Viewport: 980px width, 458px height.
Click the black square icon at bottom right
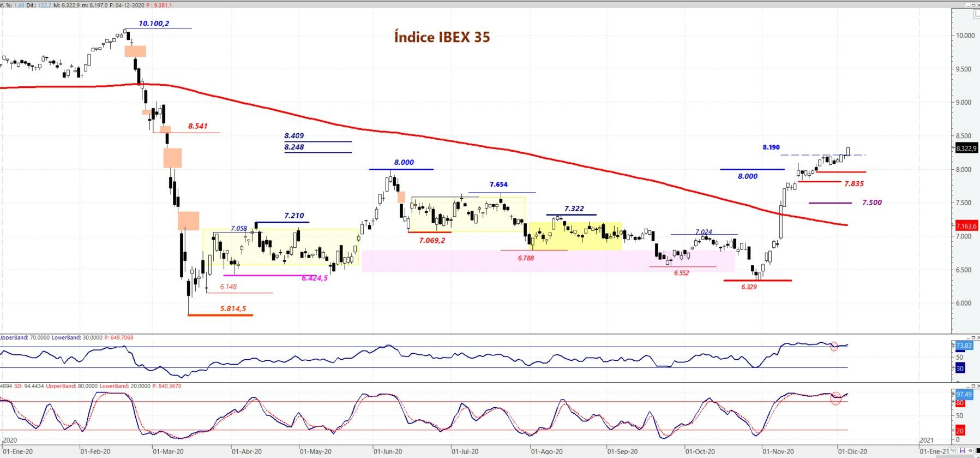[977, 451]
